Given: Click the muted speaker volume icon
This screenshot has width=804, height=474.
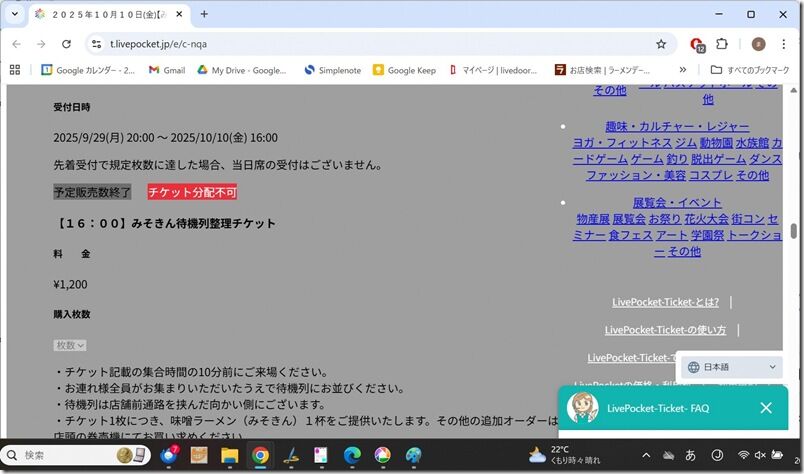Looking at the screenshot, I should point(760,455).
